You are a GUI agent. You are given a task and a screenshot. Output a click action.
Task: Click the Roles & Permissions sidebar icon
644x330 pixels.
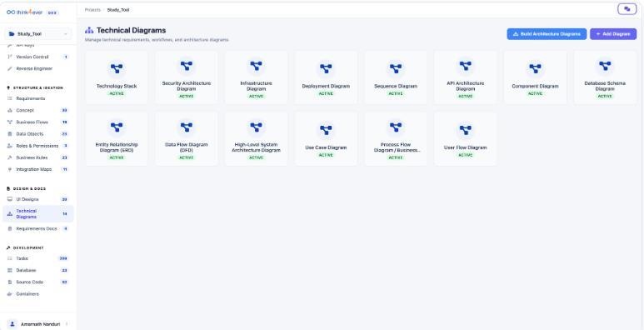pos(10,146)
